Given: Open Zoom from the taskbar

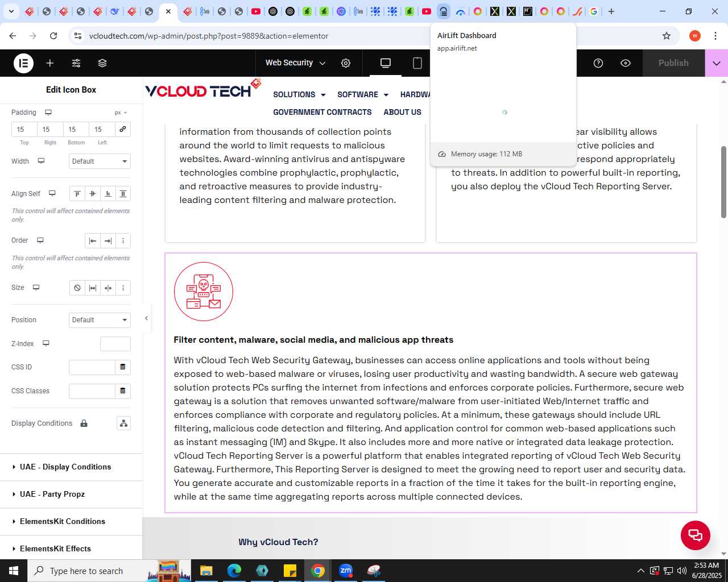Looking at the screenshot, I should pyautogui.click(x=346, y=571).
